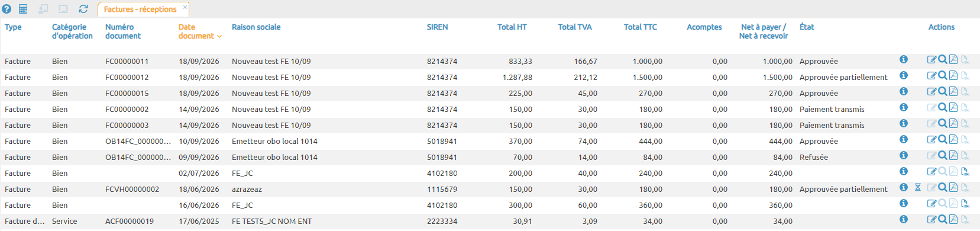This screenshot has width=980, height=231.
Task: Click the presentation user icon in toolbar
Action: [x=43, y=9]
